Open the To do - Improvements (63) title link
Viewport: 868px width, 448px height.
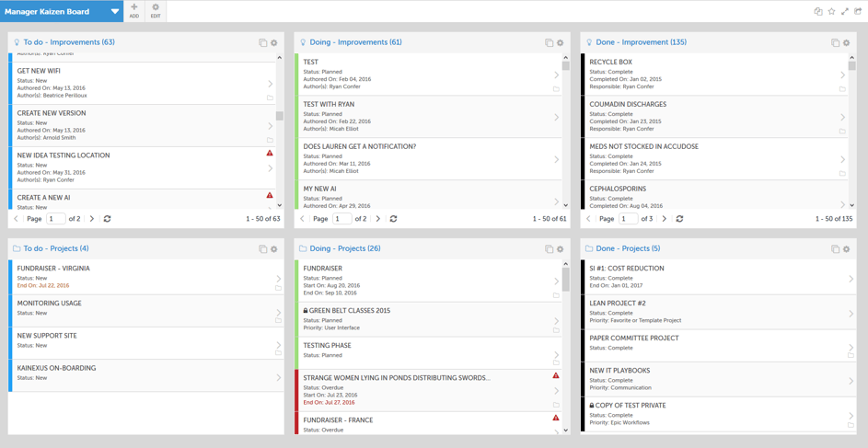point(69,42)
